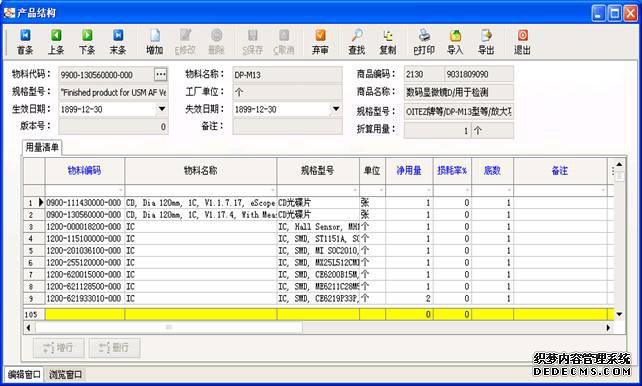Open filter dropdown under 损耗率% column
The height and width of the screenshot is (386, 642).
(x=468, y=190)
